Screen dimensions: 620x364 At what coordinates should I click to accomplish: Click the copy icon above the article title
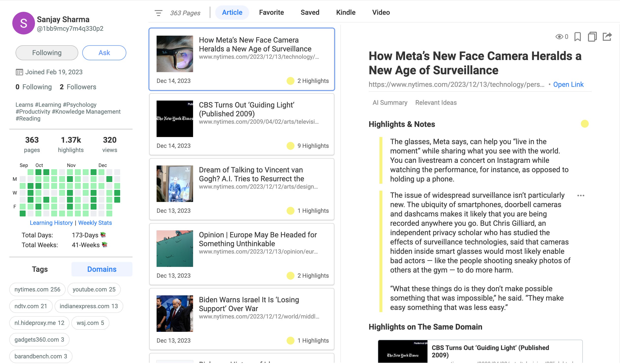tap(592, 37)
